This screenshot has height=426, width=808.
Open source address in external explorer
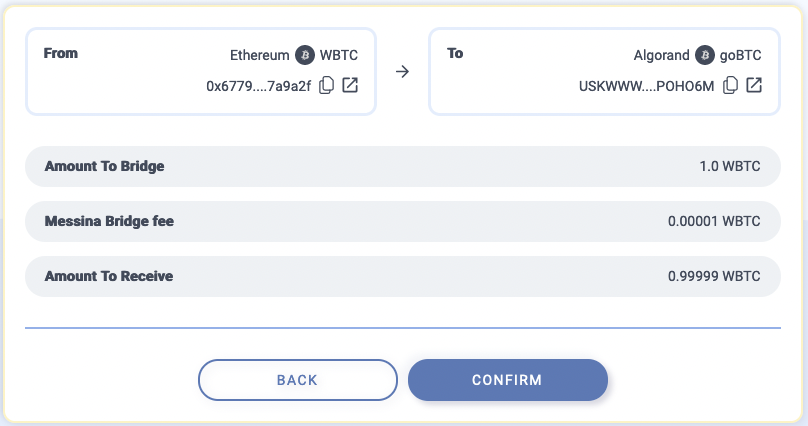[350, 85]
